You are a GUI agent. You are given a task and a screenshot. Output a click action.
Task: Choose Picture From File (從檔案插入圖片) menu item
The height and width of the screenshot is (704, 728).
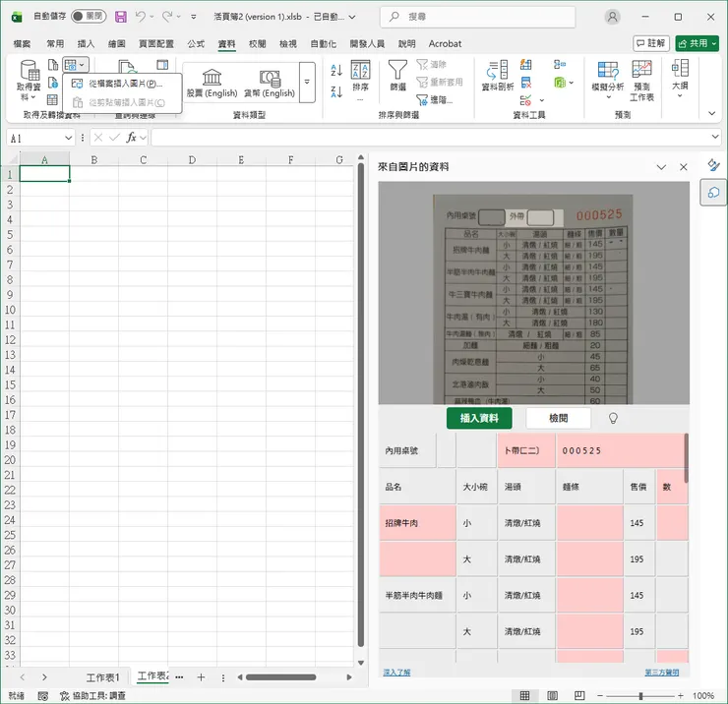click(x=122, y=84)
